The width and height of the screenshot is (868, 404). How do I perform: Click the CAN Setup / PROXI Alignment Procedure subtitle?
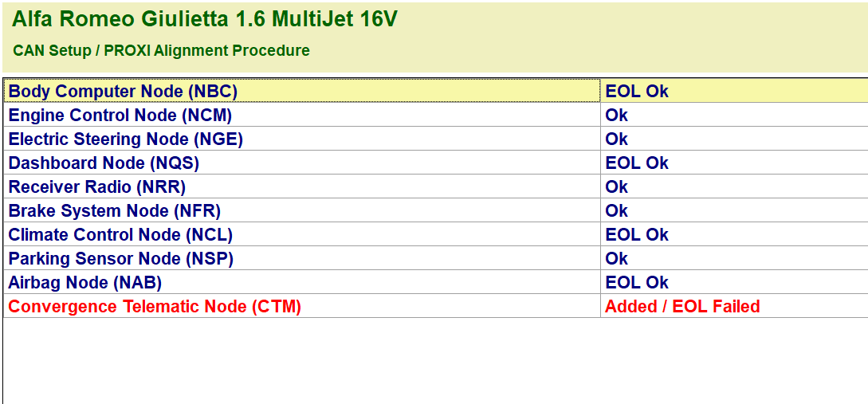pyautogui.click(x=161, y=51)
